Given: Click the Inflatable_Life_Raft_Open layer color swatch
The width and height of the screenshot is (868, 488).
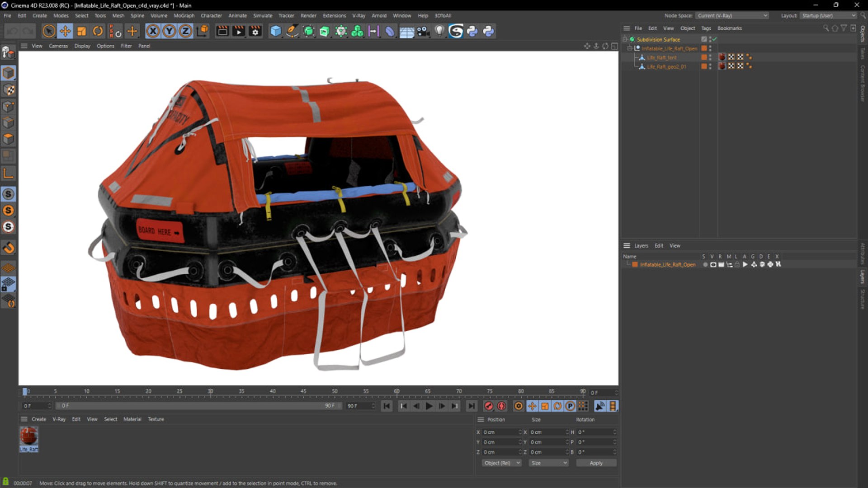Looking at the screenshot, I should click(x=635, y=264).
